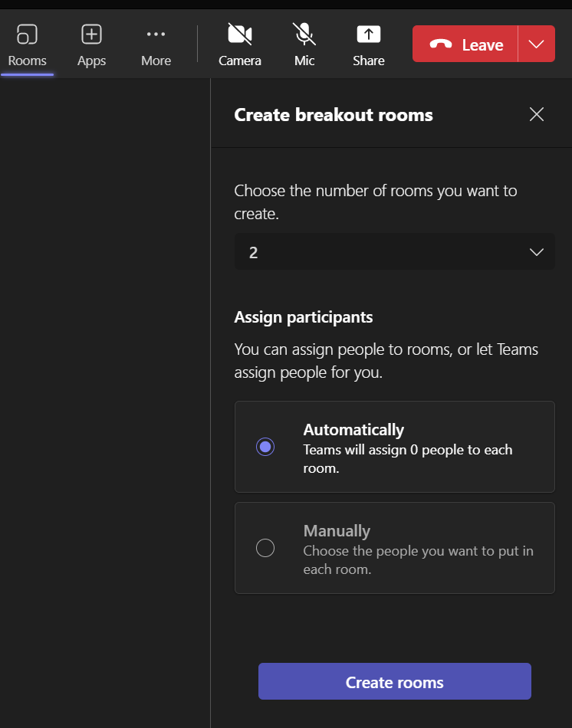This screenshot has height=728, width=572.
Task: Click the More options ellipsis icon
Action: pyautogui.click(x=156, y=34)
